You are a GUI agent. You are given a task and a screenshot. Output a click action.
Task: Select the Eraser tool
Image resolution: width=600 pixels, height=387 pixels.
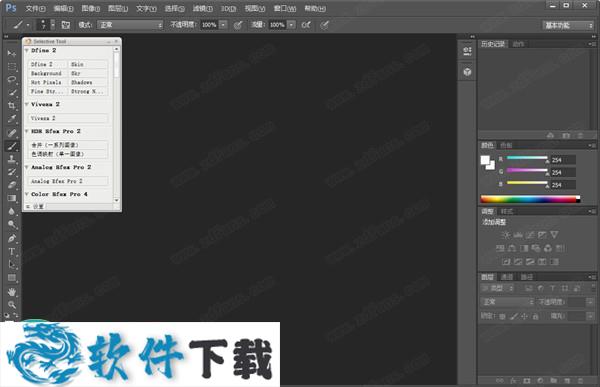coord(12,185)
